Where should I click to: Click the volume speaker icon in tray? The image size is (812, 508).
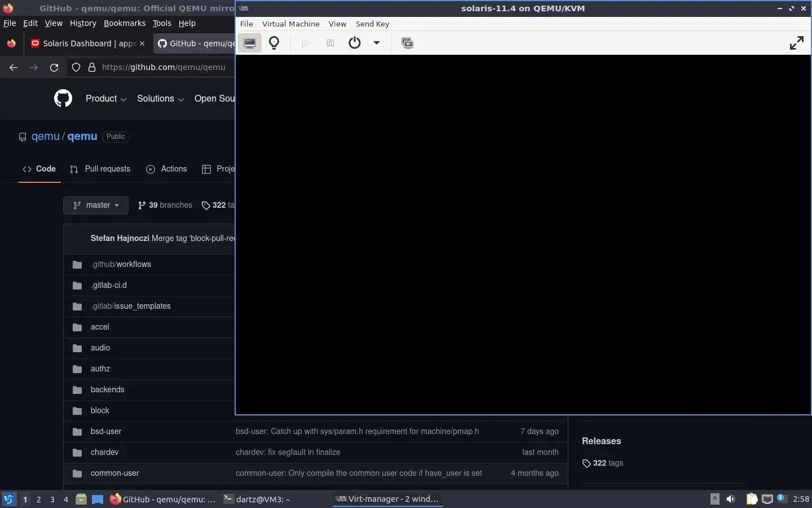731,499
